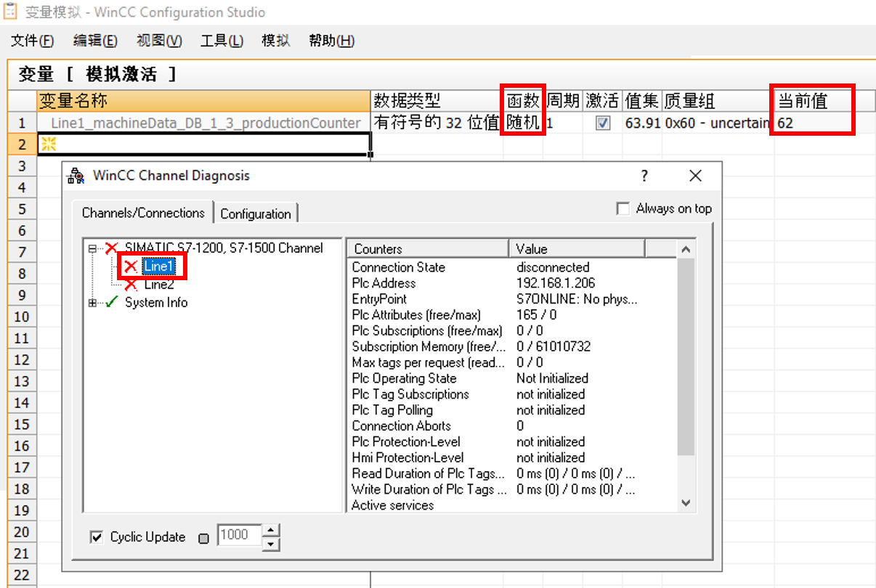Open the 视图(V) menu

pyautogui.click(x=159, y=41)
